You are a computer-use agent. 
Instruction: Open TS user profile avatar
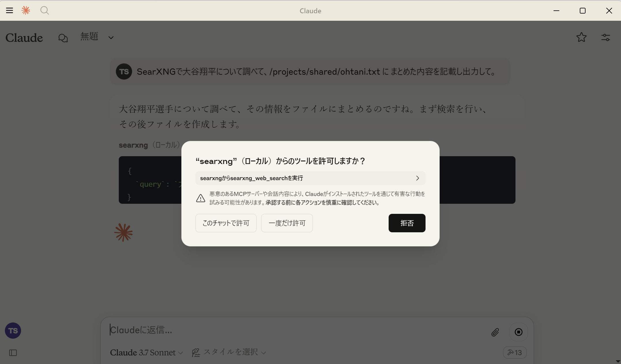(13, 331)
